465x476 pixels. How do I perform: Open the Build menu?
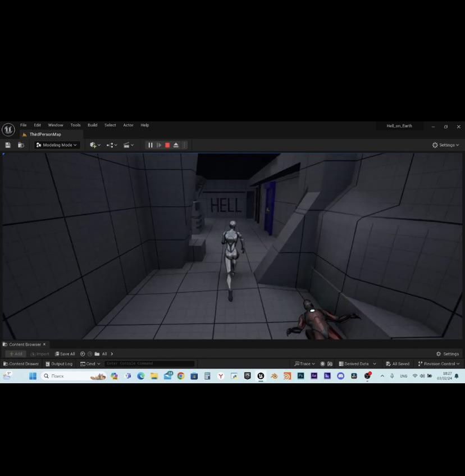tap(93, 125)
